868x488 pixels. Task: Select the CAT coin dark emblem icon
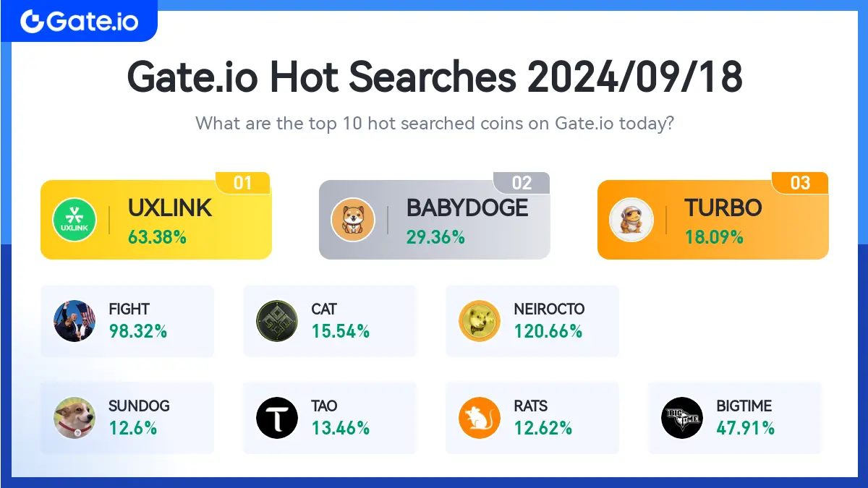tap(277, 321)
